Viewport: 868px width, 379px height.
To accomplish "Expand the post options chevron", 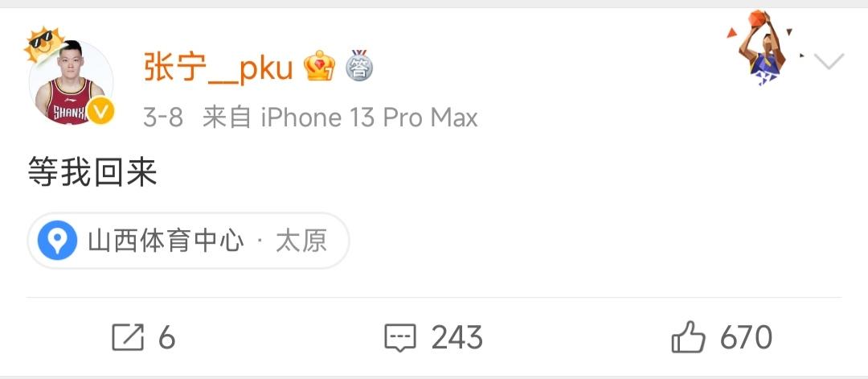I will click(829, 61).
